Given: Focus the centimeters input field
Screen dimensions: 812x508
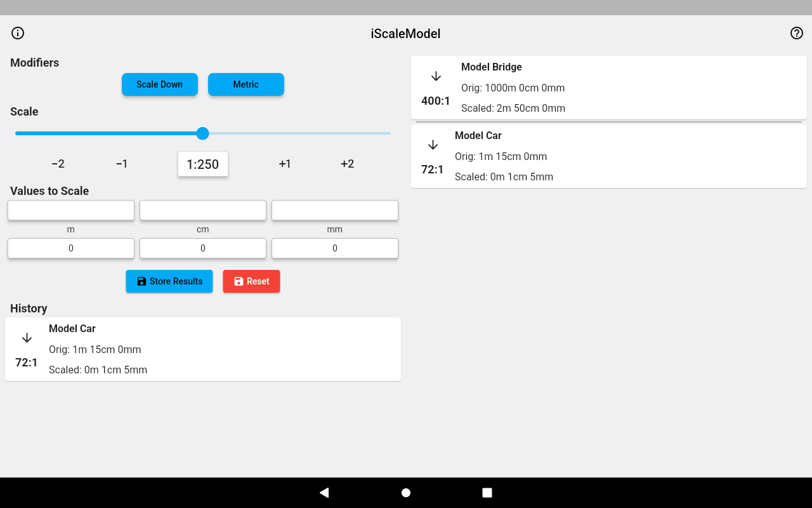Looking at the screenshot, I should click(x=203, y=210).
